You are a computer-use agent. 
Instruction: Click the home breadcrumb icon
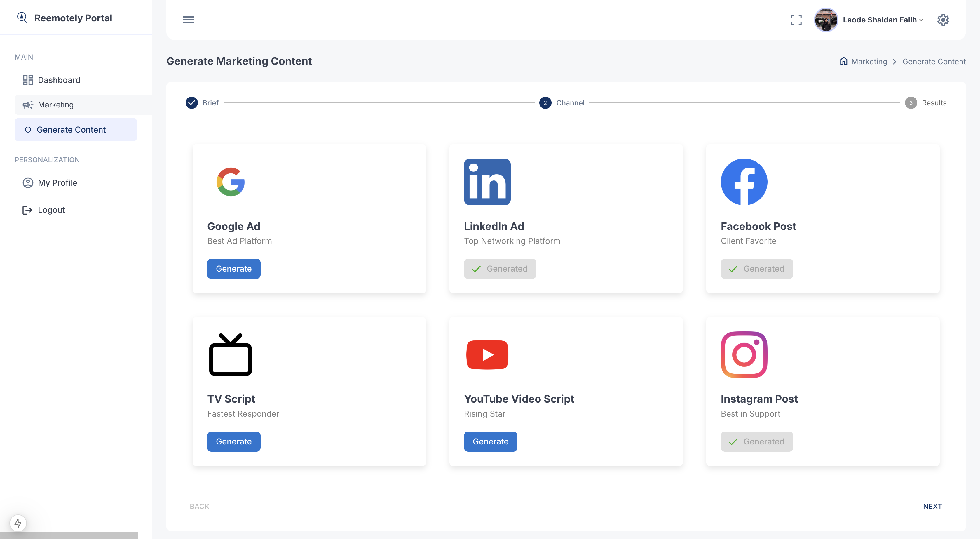[x=843, y=61]
